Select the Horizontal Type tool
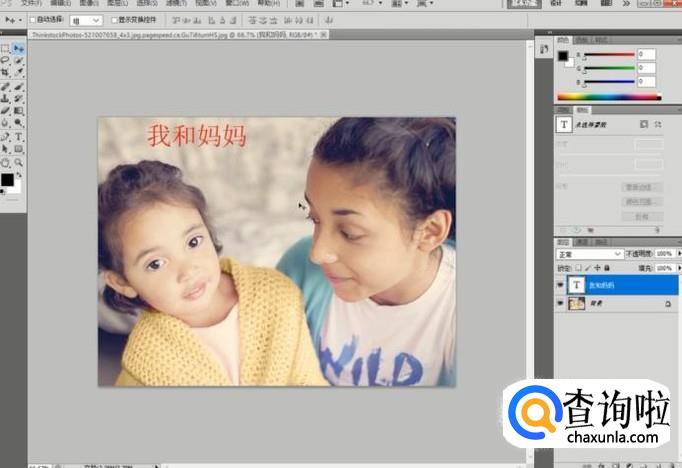 (x=19, y=136)
